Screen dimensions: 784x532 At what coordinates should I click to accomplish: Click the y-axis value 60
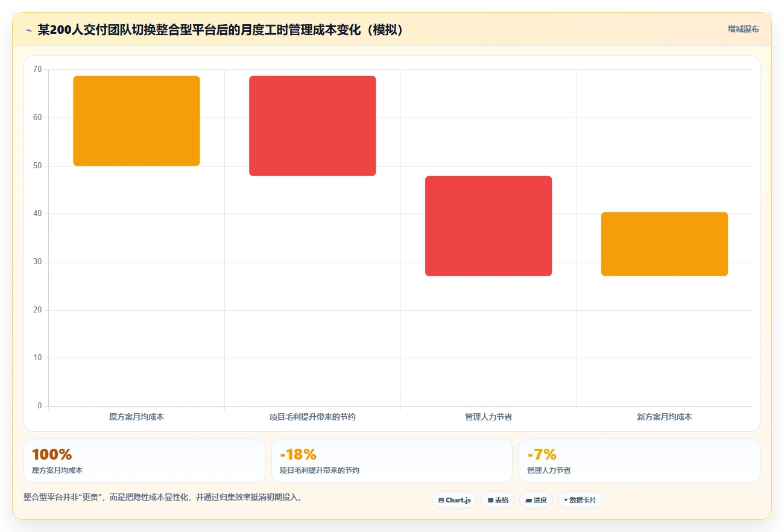click(x=37, y=118)
